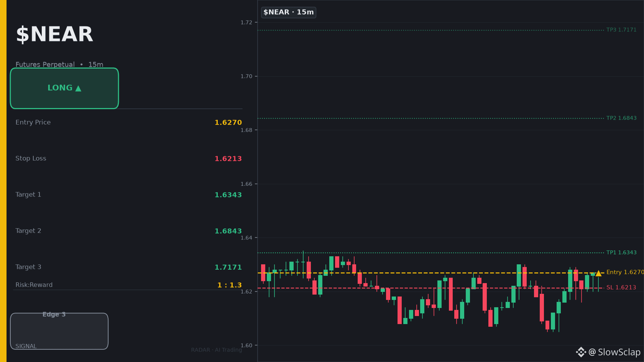644x362 pixels.
Task: Click the large $NEAR title
Action: [54, 34]
